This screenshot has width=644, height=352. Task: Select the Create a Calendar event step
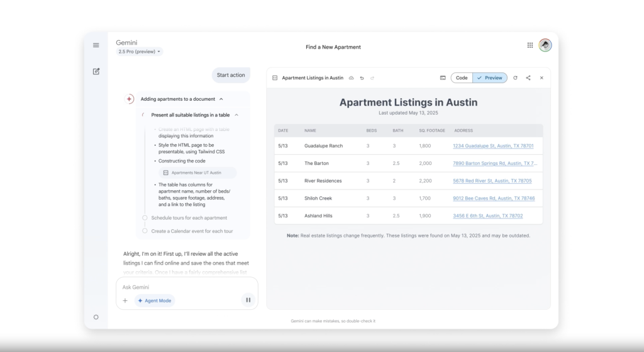192,231
